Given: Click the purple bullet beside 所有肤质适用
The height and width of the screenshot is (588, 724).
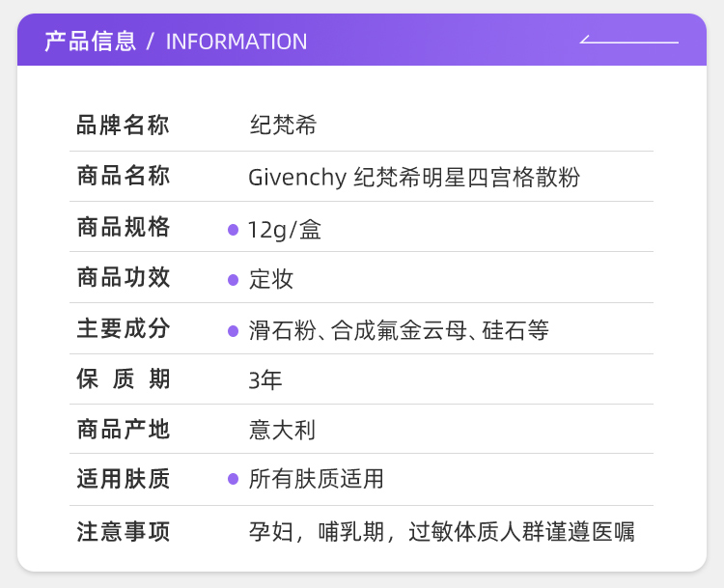Looking at the screenshot, I should pyautogui.click(x=233, y=479).
